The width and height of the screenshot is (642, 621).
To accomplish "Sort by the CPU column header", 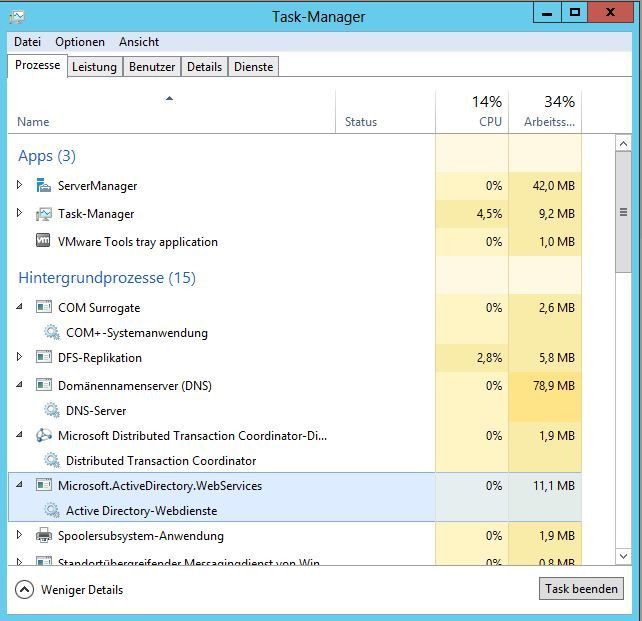I will pos(472,111).
